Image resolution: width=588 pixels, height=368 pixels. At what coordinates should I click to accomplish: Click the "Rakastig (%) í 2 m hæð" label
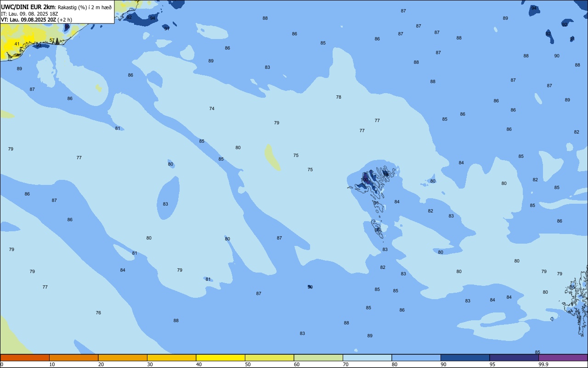[85, 7]
